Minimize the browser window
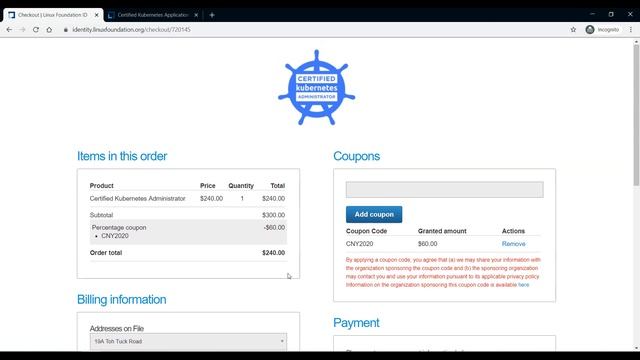 (592, 14)
